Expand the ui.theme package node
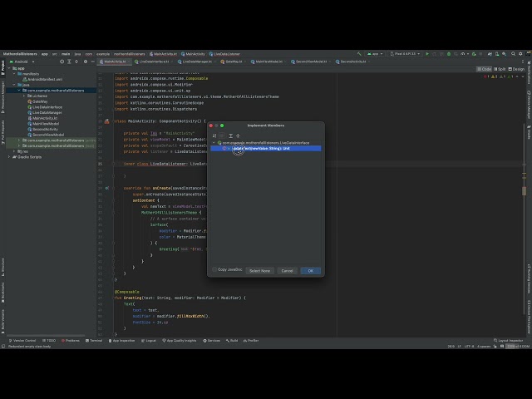Screen dimensions: 532x399 24,96
